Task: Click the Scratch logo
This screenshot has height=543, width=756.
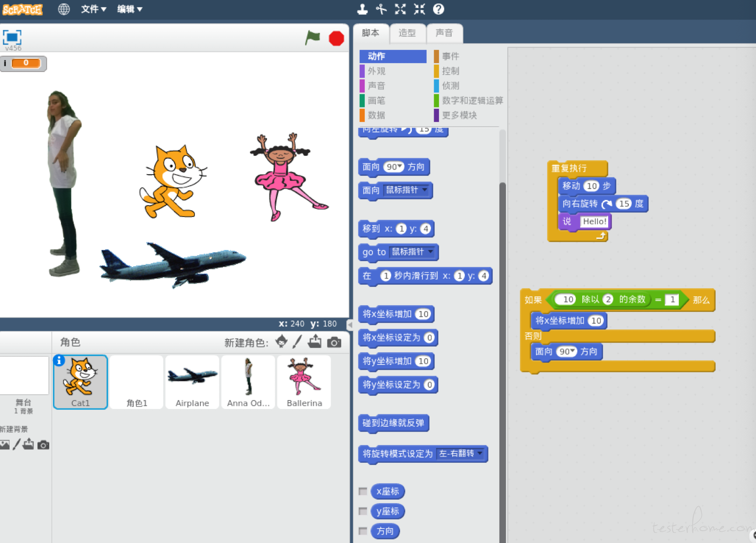Action: tap(22, 9)
